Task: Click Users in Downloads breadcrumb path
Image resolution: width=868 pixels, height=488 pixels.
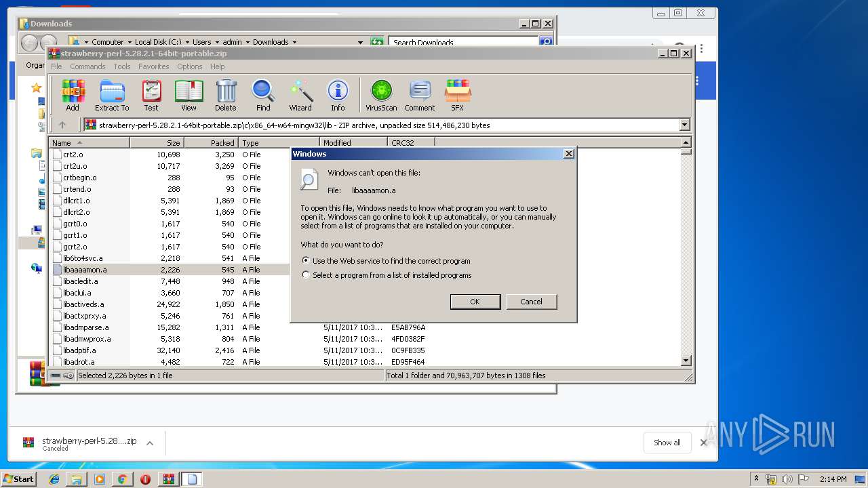Action: point(202,42)
